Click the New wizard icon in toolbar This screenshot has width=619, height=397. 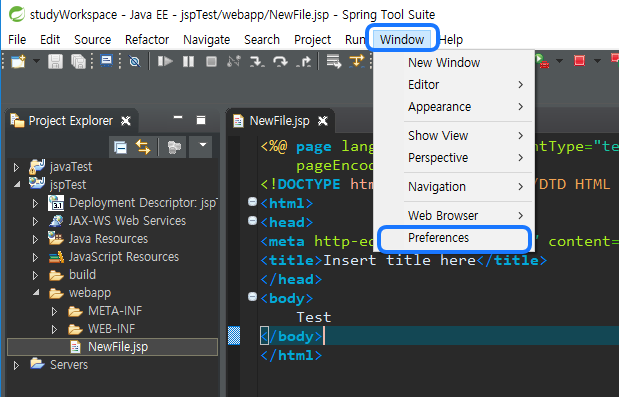tap(18, 62)
